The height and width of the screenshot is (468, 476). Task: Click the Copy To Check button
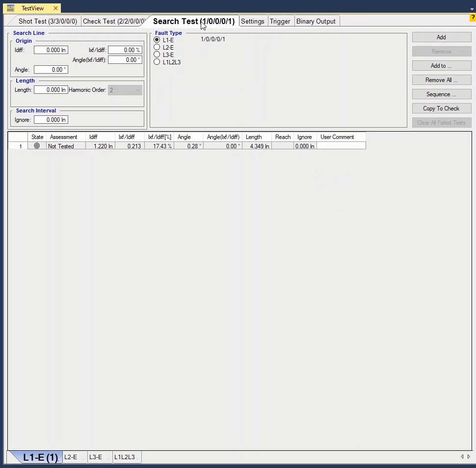441,109
